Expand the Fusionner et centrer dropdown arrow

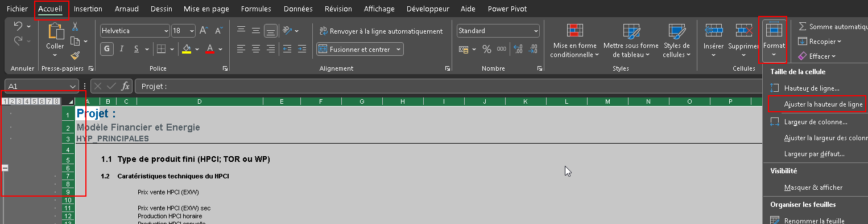(398, 50)
